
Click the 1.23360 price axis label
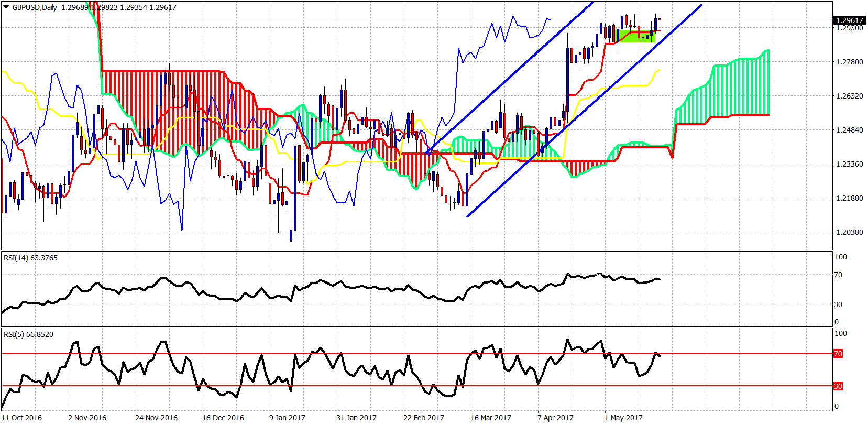pyautogui.click(x=849, y=164)
